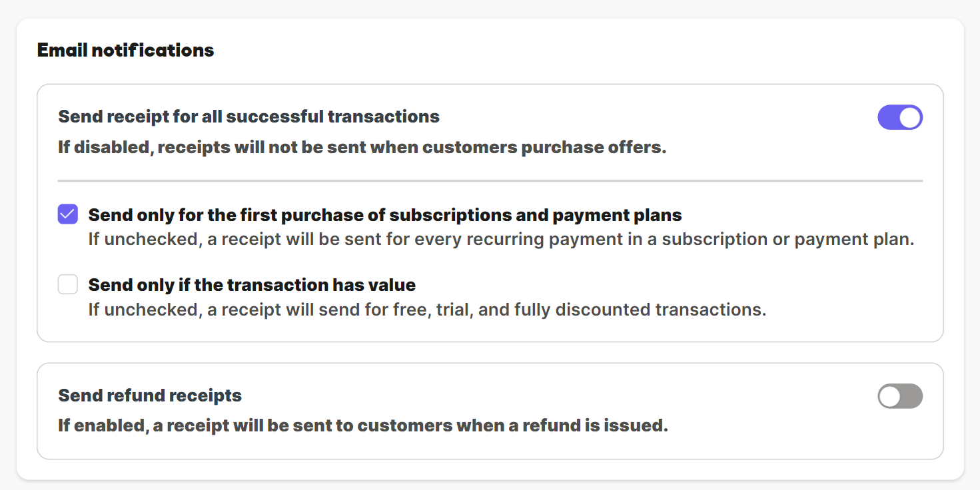Click the white checkmark icon in the purple checkbox
Viewport: 980px width, 490px height.
tap(67, 214)
